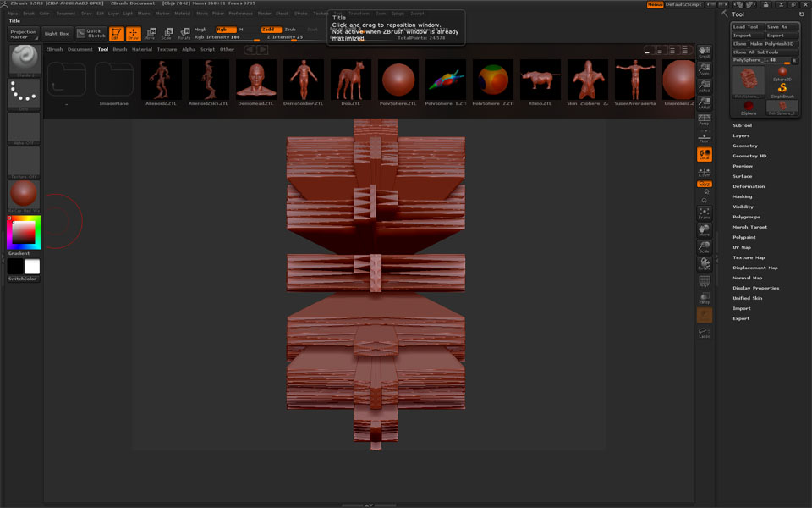Toggle the Zadd sculpt mode

[272, 30]
